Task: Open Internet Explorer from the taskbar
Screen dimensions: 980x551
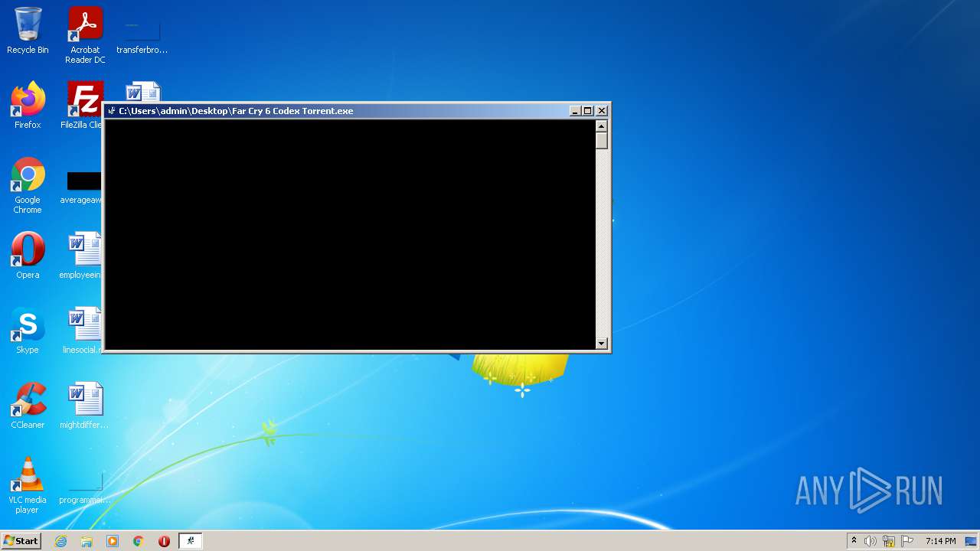Action: 61,541
